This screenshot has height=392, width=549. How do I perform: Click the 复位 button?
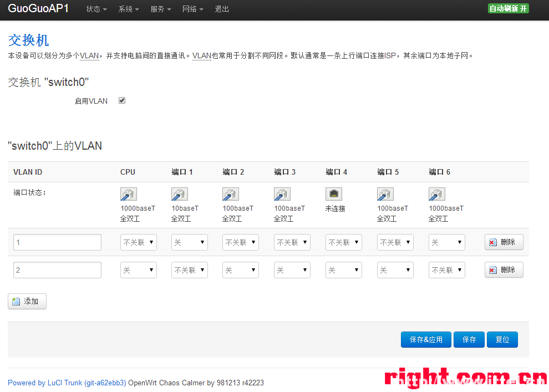click(502, 339)
